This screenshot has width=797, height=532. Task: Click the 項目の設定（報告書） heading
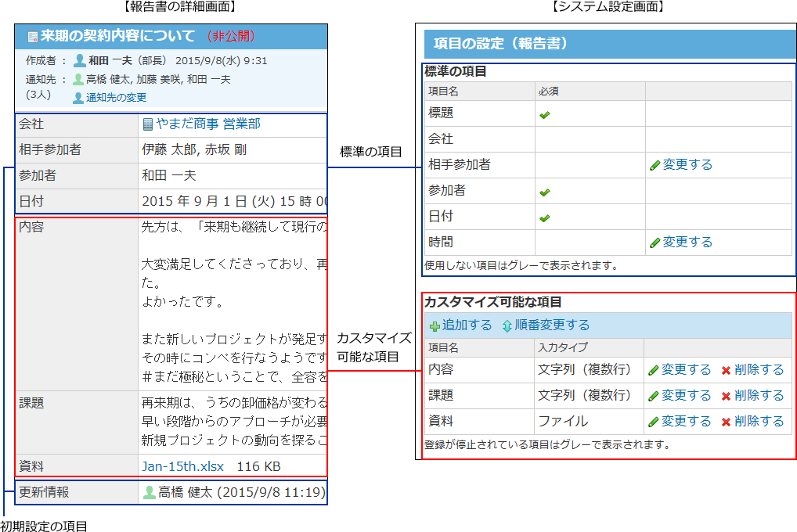500,44
